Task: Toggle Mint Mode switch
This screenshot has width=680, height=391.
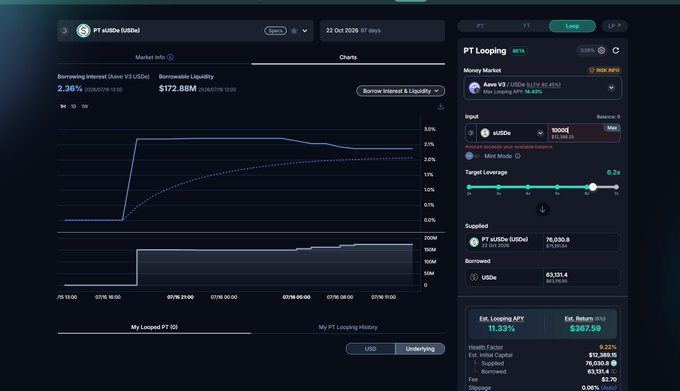Action: point(472,156)
